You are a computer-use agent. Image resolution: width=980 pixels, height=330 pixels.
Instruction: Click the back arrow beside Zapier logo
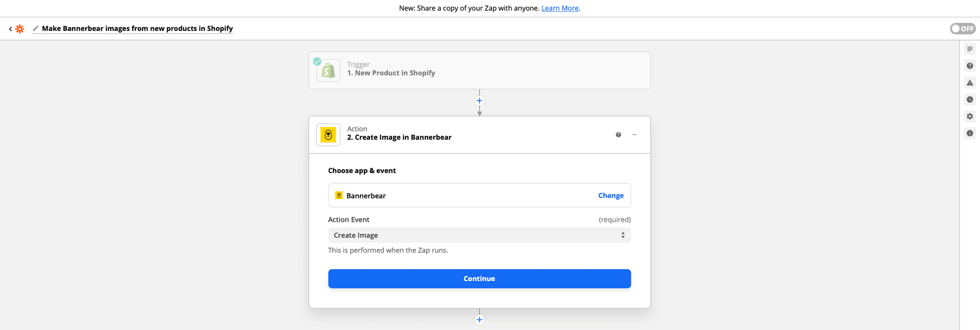(x=10, y=29)
